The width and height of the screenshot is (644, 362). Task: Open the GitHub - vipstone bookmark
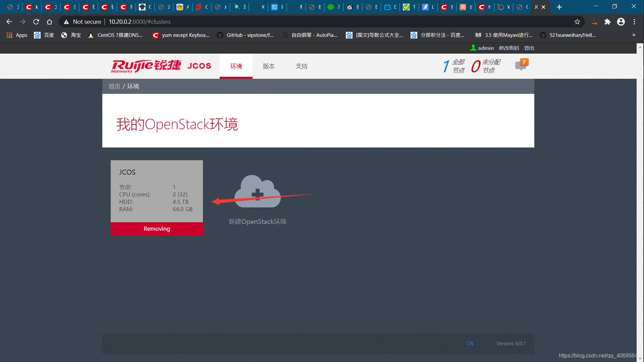click(245, 35)
